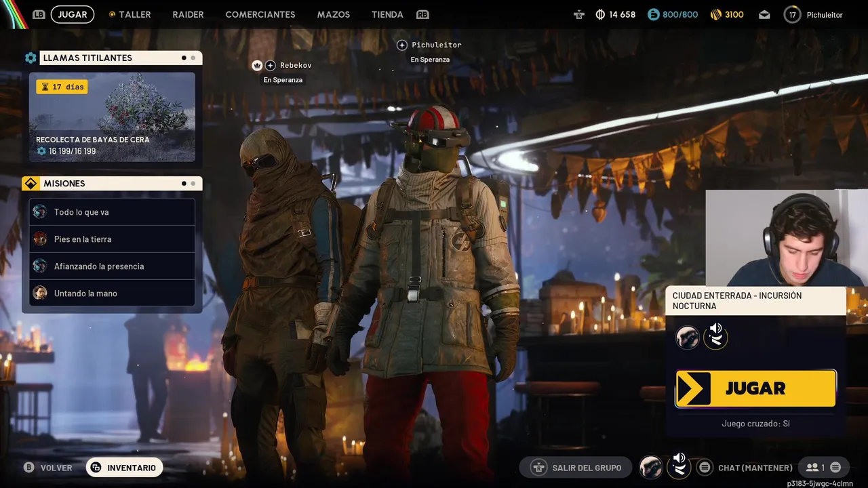The width and height of the screenshot is (868, 488).
Task: Click the yellow Misiones header icon
Action: click(31, 184)
